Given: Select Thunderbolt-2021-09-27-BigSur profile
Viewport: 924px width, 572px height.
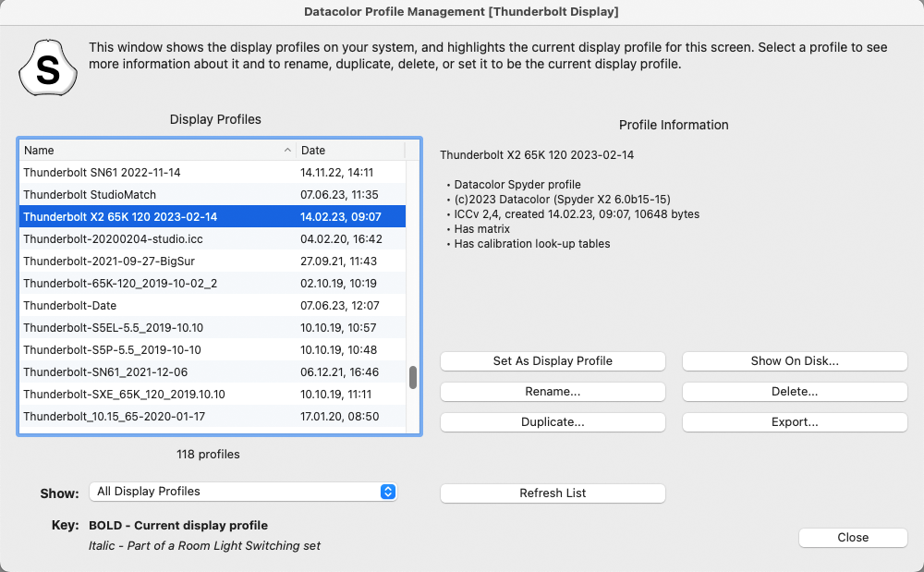Looking at the screenshot, I should (x=213, y=261).
